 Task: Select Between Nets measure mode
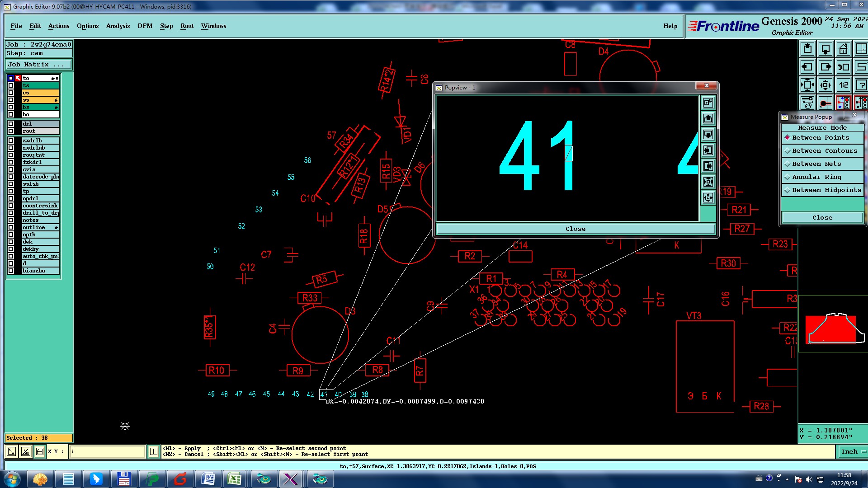pos(822,164)
